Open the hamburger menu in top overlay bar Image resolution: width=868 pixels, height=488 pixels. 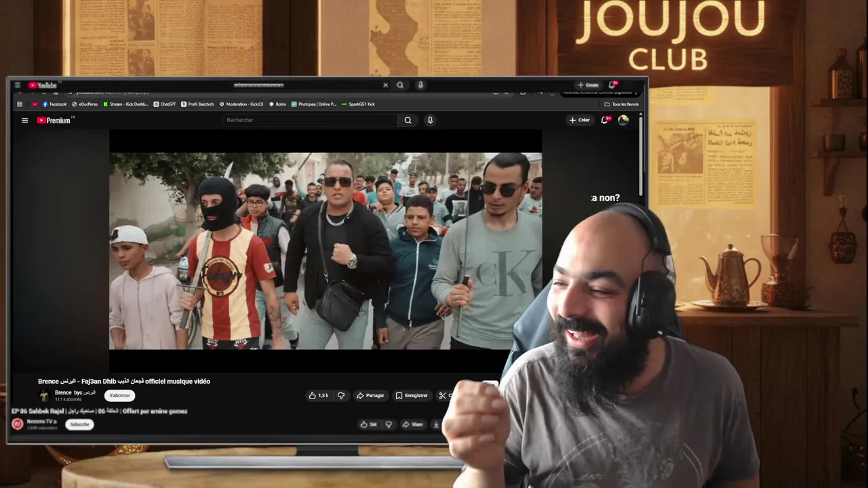[17, 85]
